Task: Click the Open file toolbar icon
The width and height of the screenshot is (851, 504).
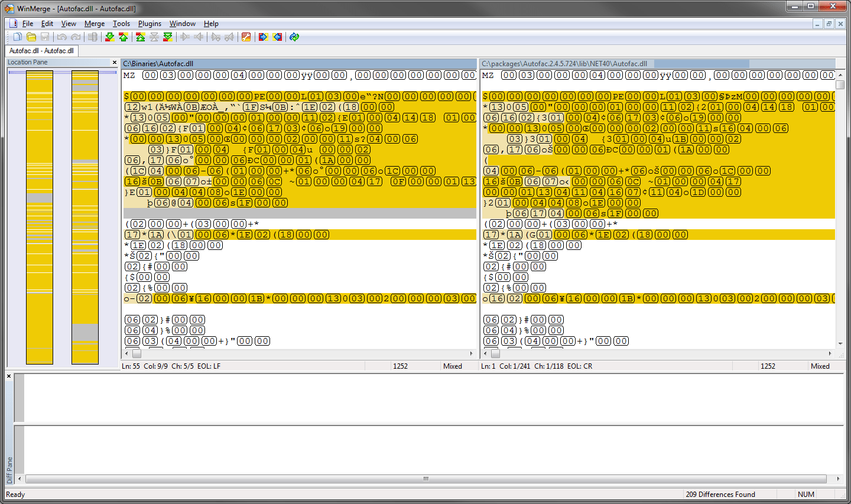Action: [x=31, y=37]
